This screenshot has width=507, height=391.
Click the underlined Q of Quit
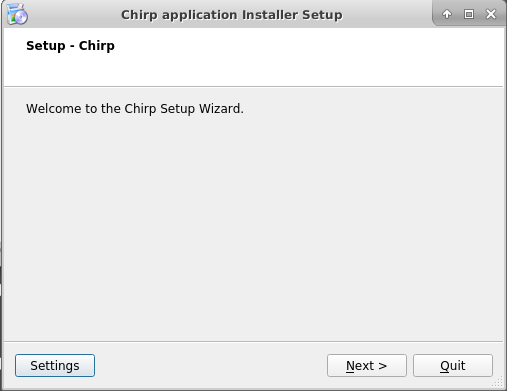tap(445, 366)
